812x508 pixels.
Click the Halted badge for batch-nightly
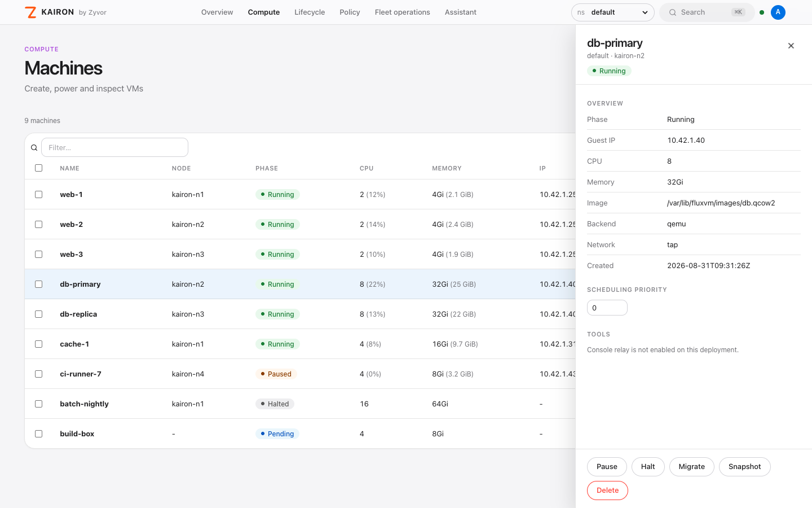tap(275, 404)
